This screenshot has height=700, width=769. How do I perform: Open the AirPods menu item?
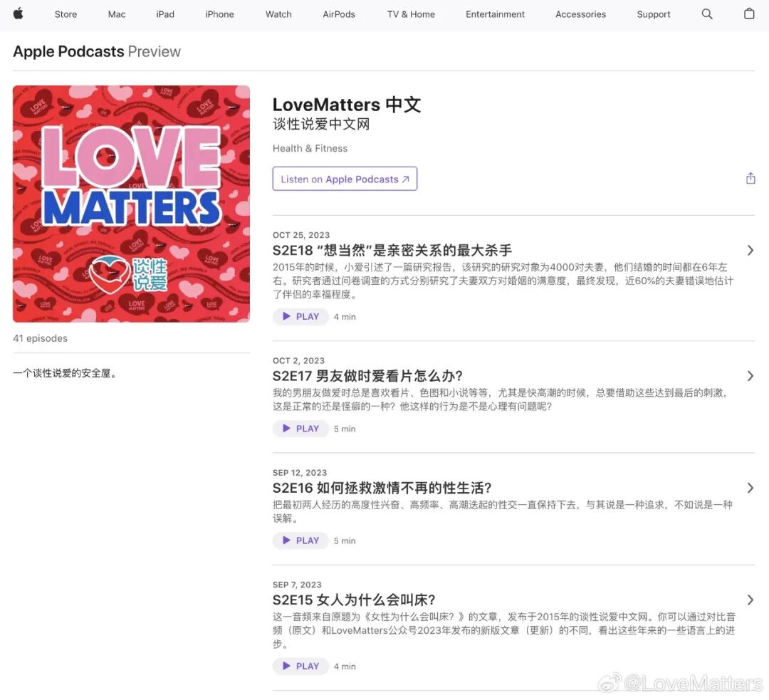pos(339,14)
